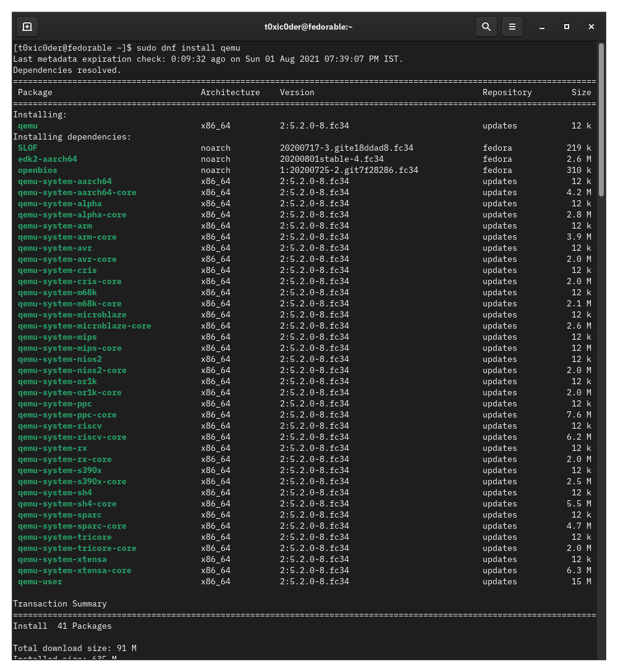Open a new terminal tab
The width and height of the screenshot is (618, 672).
tap(27, 27)
